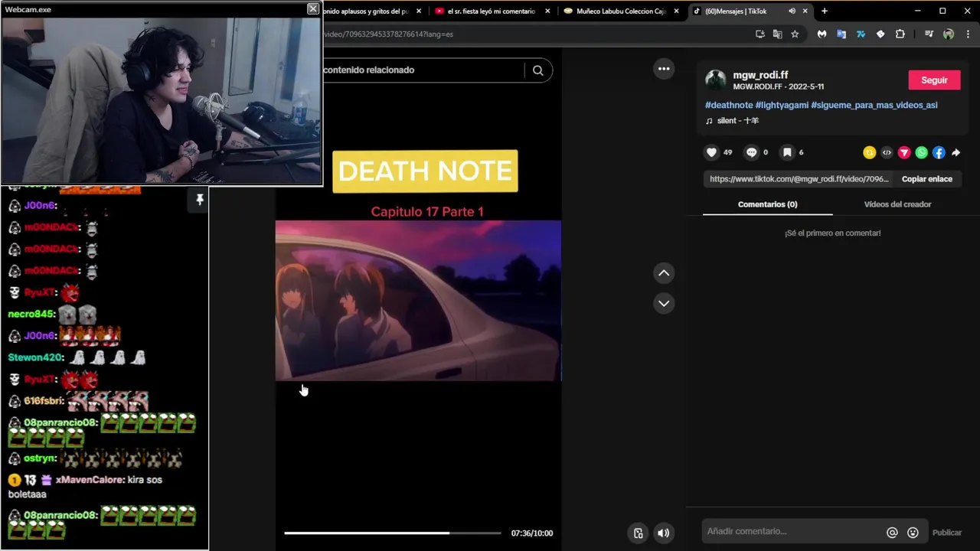Click the mention @ icon in comment box

tap(892, 533)
